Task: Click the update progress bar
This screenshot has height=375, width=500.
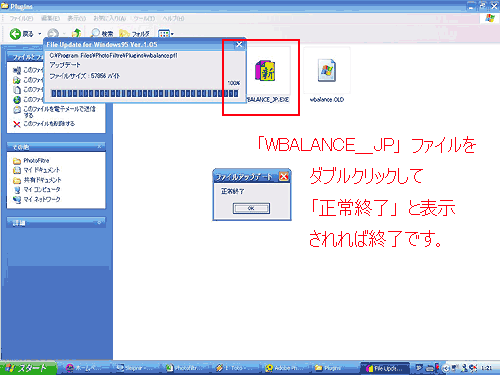Action: [x=145, y=94]
